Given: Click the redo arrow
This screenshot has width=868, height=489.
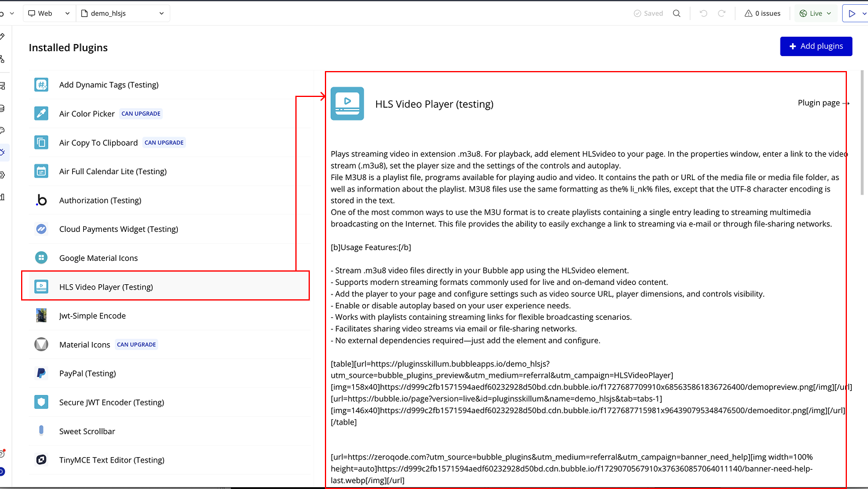Looking at the screenshot, I should 722,13.
